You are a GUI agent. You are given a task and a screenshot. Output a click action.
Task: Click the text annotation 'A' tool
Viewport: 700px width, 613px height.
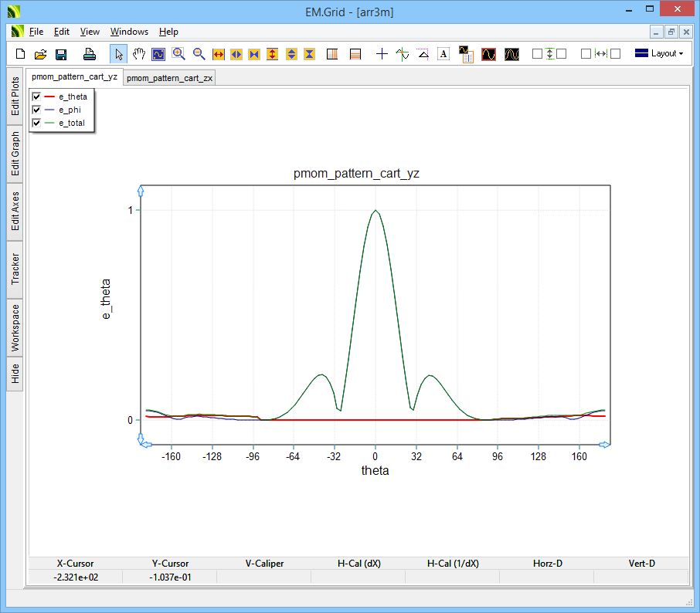point(443,54)
